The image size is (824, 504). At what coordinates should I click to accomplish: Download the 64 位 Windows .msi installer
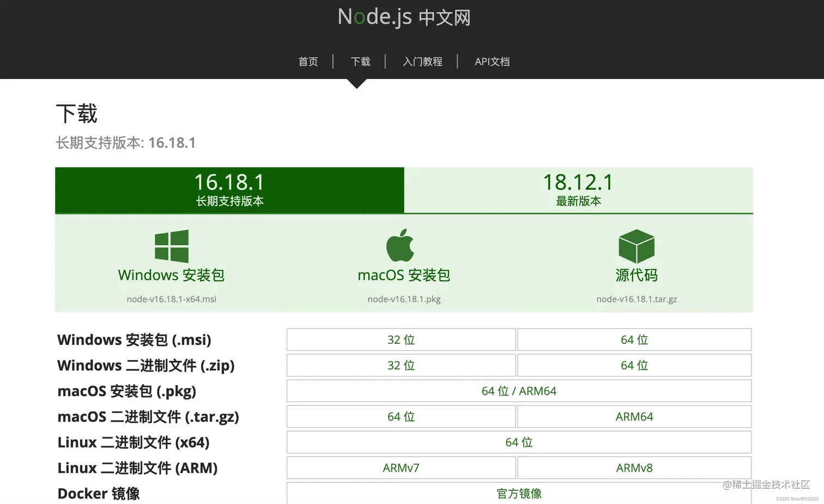click(x=634, y=339)
